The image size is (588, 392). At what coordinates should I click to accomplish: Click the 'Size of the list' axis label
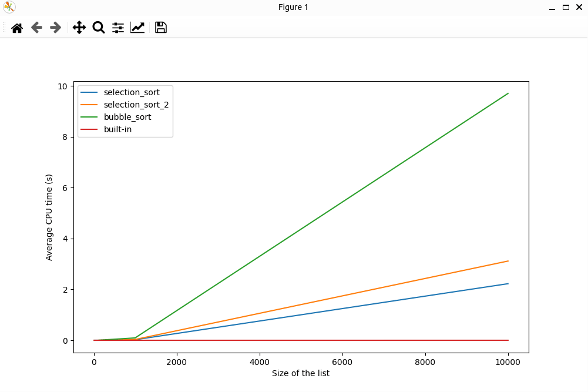[x=301, y=373]
